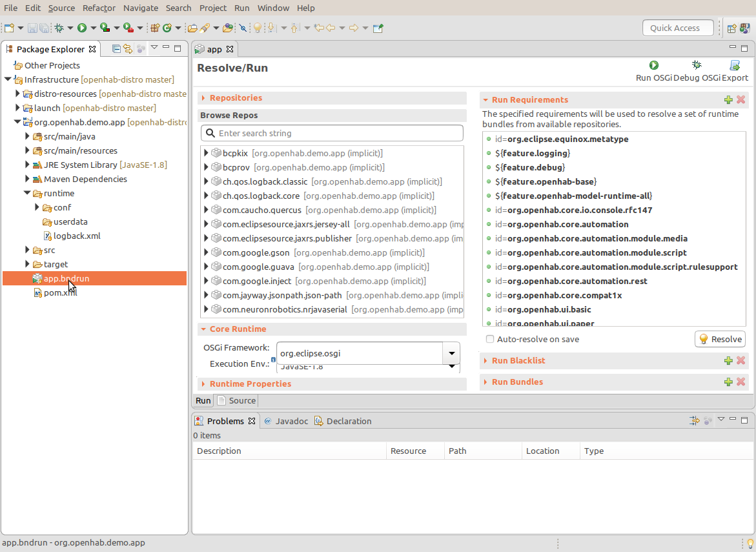Click the Resolve button
756x552 pixels.
(x=719, y=338)
